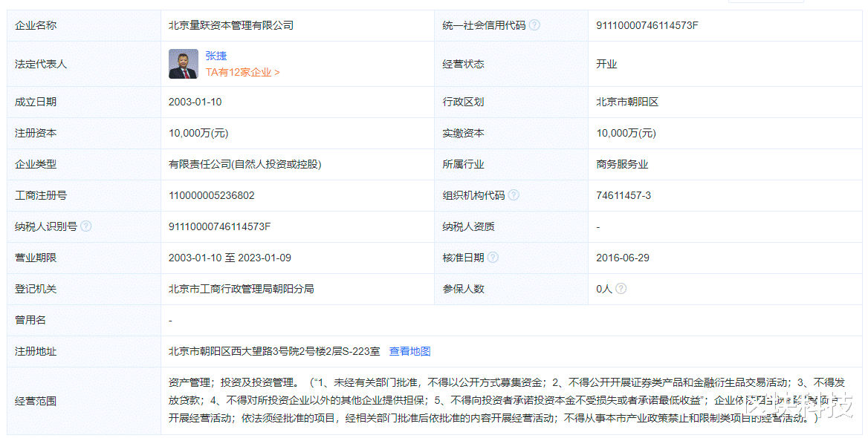
Task: Select industry value 商务服务业
Action: (622, 164)
